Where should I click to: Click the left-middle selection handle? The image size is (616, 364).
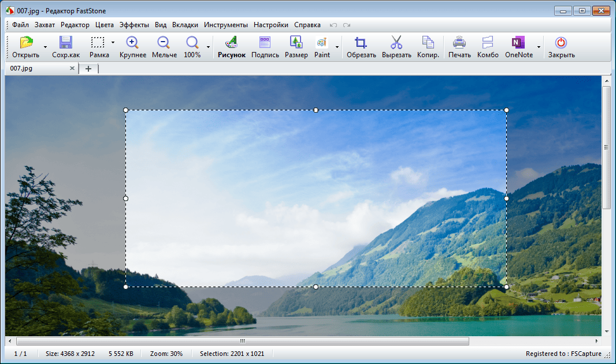pyautogui.click(x=126, y=199)
